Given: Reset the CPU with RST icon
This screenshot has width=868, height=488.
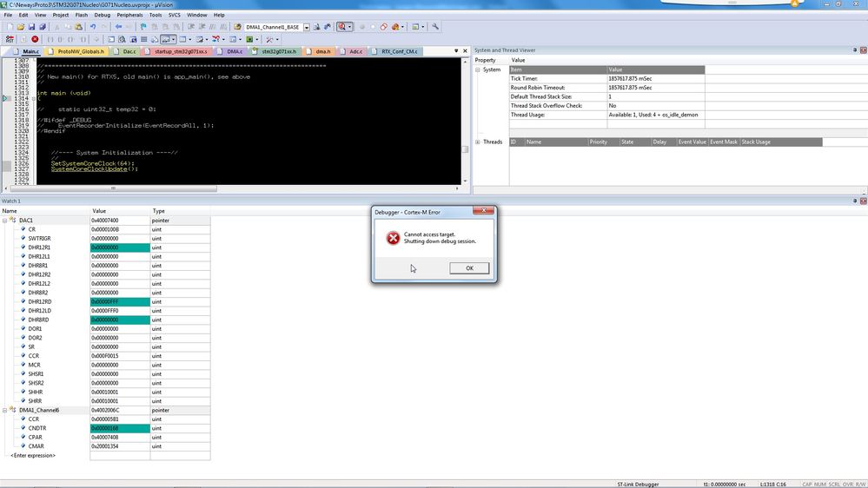Looking at the screenshot, I should [10, 39].
